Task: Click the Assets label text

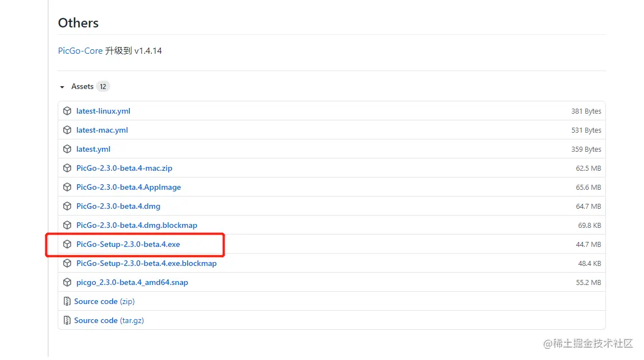Action: [82, 87]
